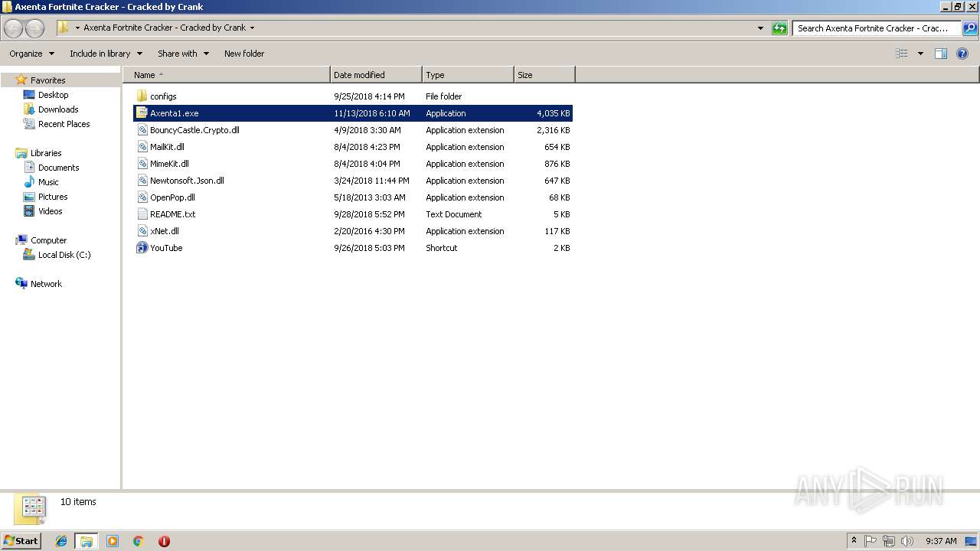Viewport: 980px width, 551px height.
Task: Click the folder name in address bar
Action: point(165,28)
